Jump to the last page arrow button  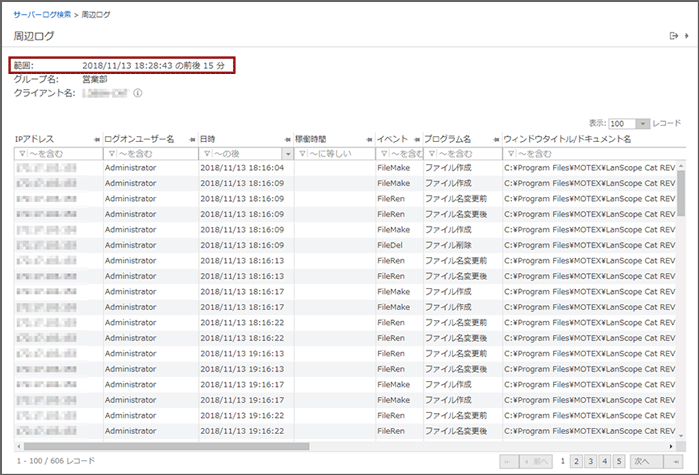point(675,461)
